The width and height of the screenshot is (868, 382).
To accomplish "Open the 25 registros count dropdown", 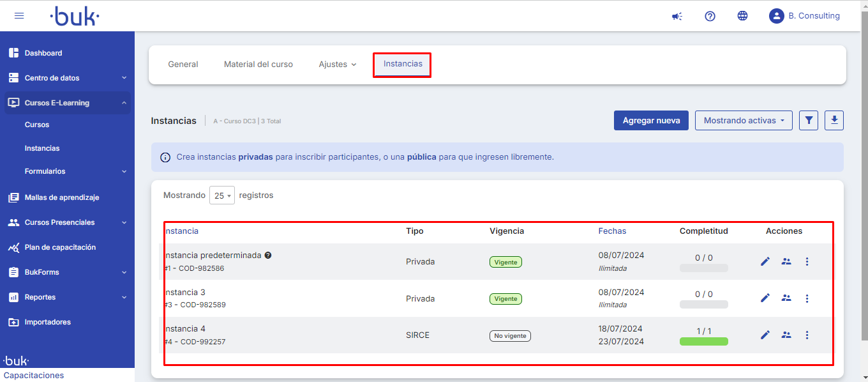I will (x=222, y=195).
